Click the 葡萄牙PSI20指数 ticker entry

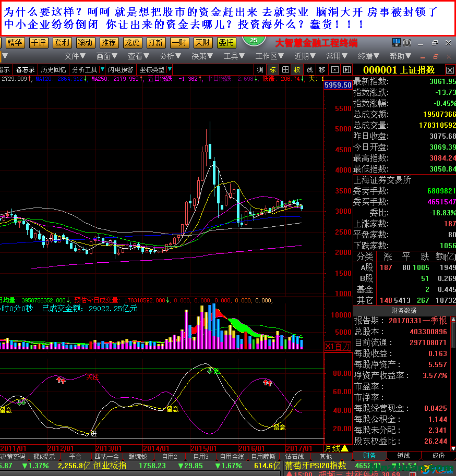click(x=316, y=466)
